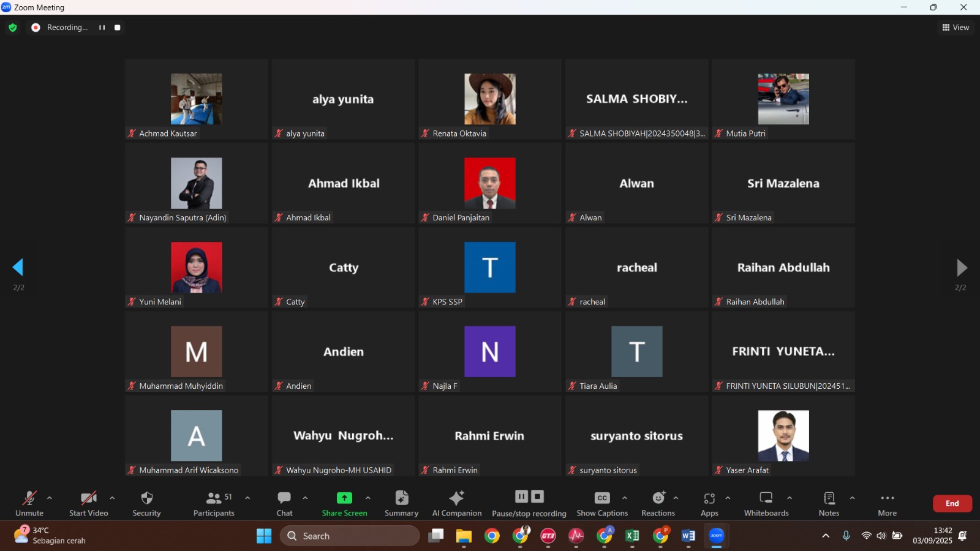Open the View layout menu
Screen dimensions: 980x551
(x=956, y=28)
